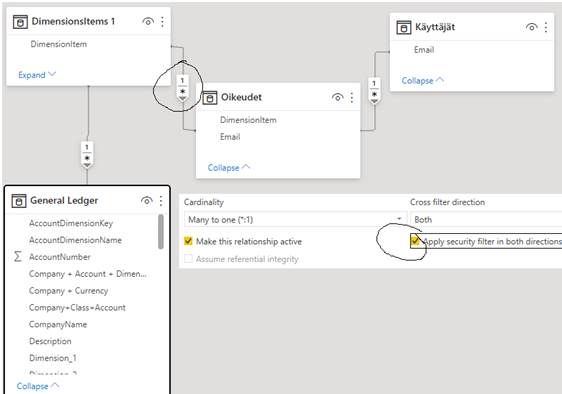
Task: Click the Oikeudet table title
Action: pyautogui.click(x=241, y=97)
